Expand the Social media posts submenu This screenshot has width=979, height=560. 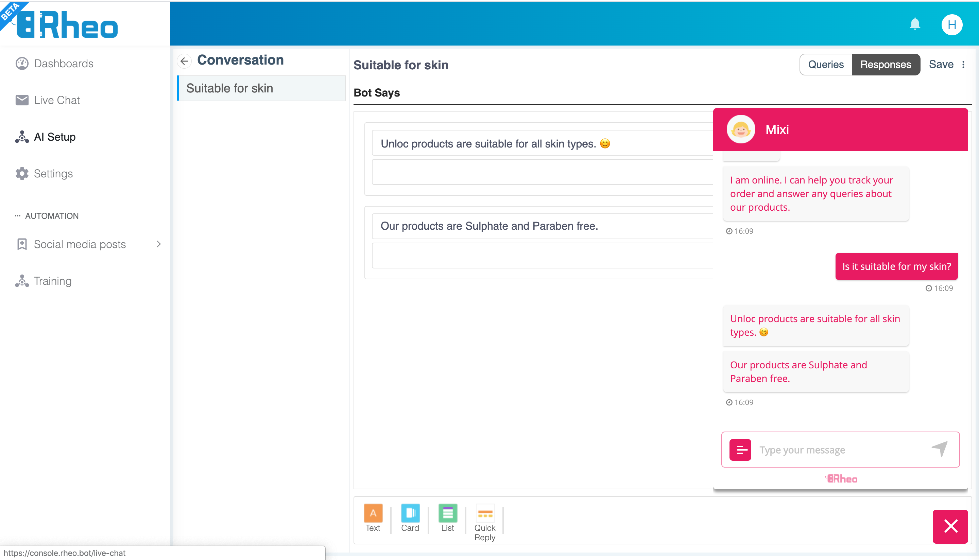[158, 244]
